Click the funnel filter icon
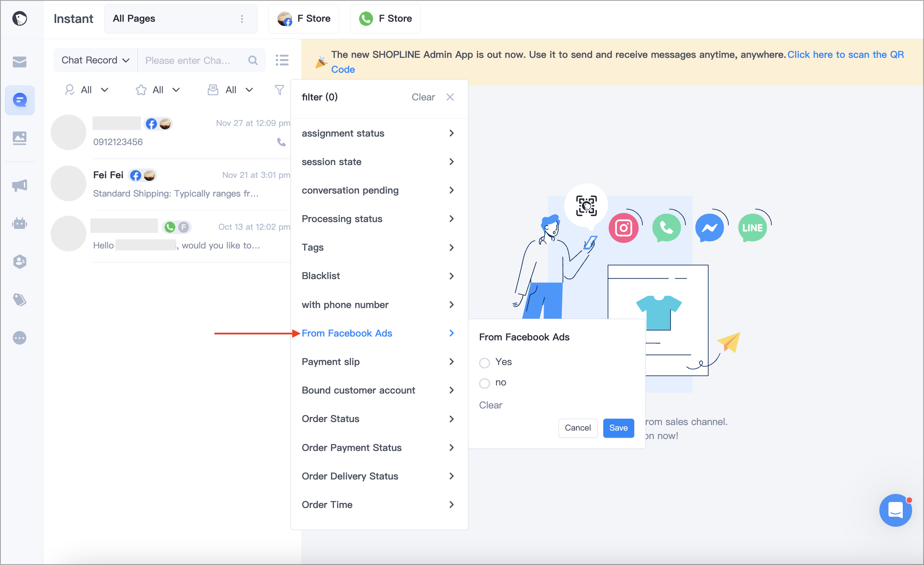Viewport: 924px width, 565px height. point(279,90)
